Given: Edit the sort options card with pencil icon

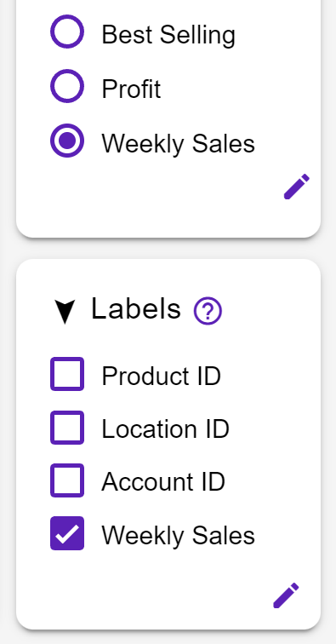Looking at the screenshot, I should click(297, 187).
